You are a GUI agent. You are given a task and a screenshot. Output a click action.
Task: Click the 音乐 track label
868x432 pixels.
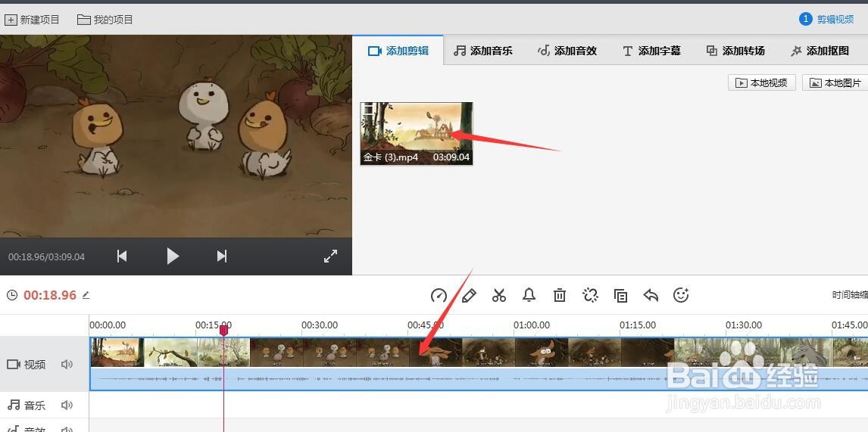(x=27, y=406)
